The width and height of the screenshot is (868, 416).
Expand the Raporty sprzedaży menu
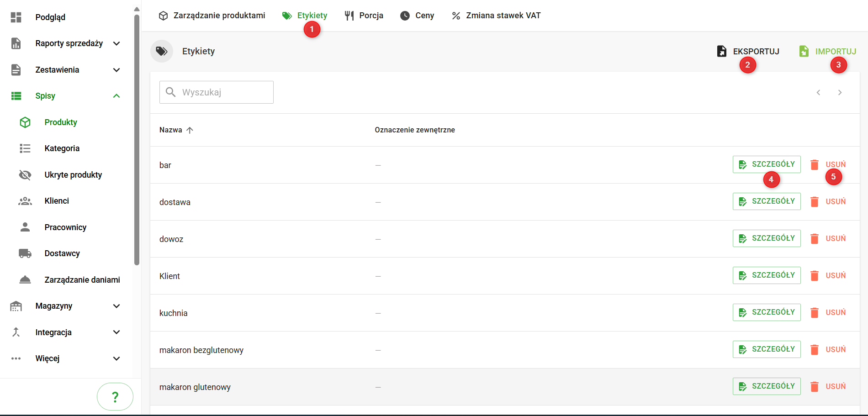coord(116,43)
